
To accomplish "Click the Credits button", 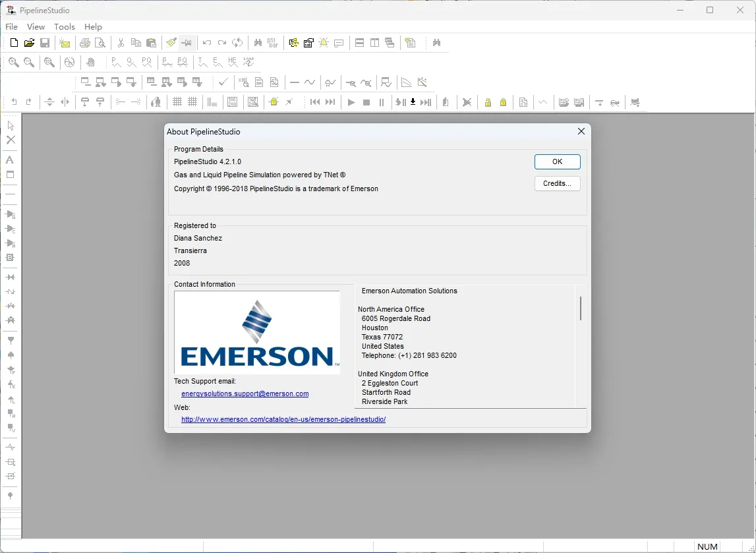I will (x=557, y=183).
